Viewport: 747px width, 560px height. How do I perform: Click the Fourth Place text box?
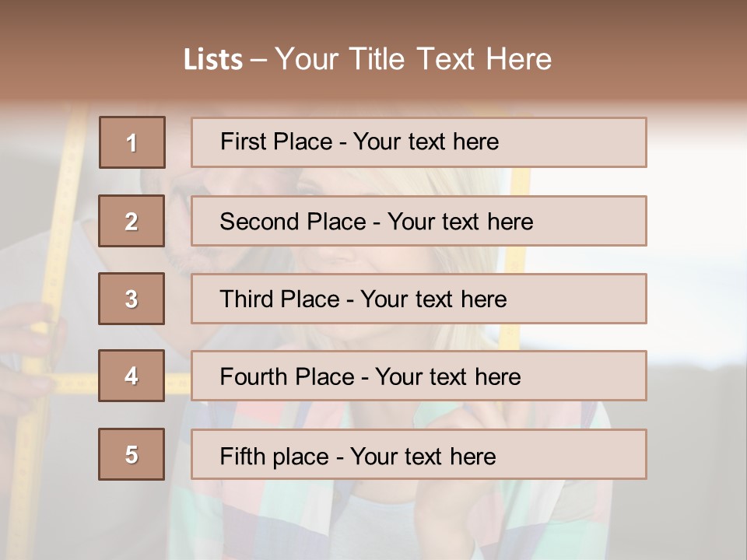419,376
